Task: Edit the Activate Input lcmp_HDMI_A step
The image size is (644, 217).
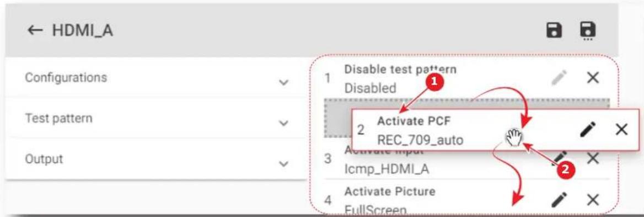Action: pyautogui.click(x=559, y=158)
